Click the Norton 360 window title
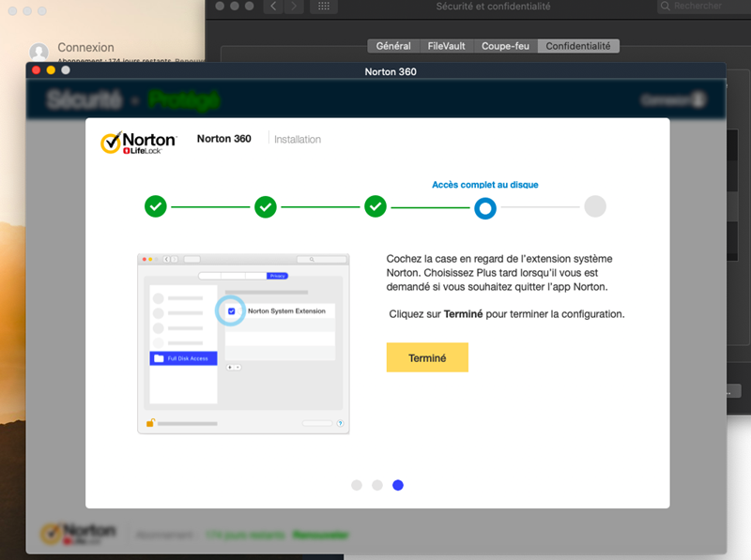Screen dimensions: 751x560 (391, 72)
